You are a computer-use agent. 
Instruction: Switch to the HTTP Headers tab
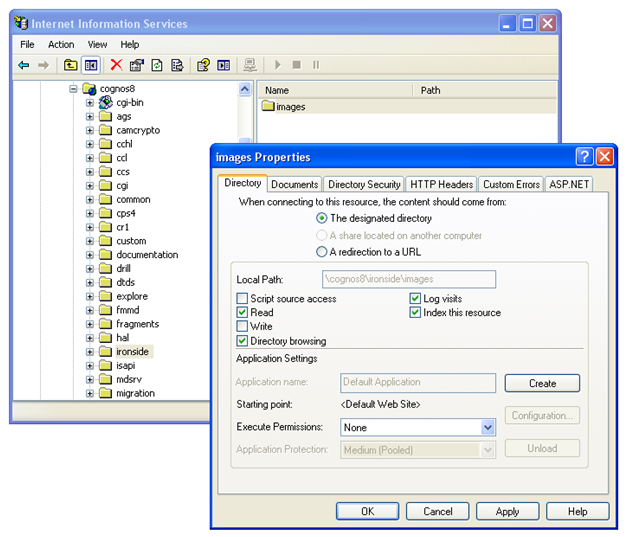[x=441, y=184]
